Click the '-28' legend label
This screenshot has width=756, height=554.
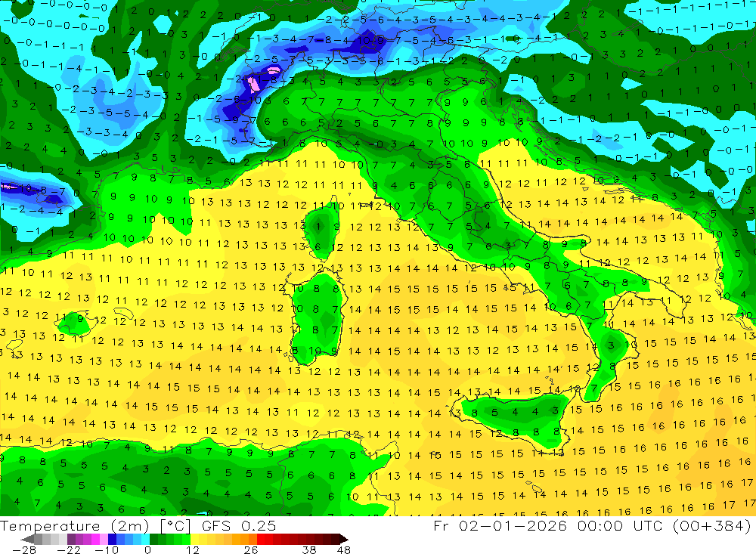coord(24,550)
